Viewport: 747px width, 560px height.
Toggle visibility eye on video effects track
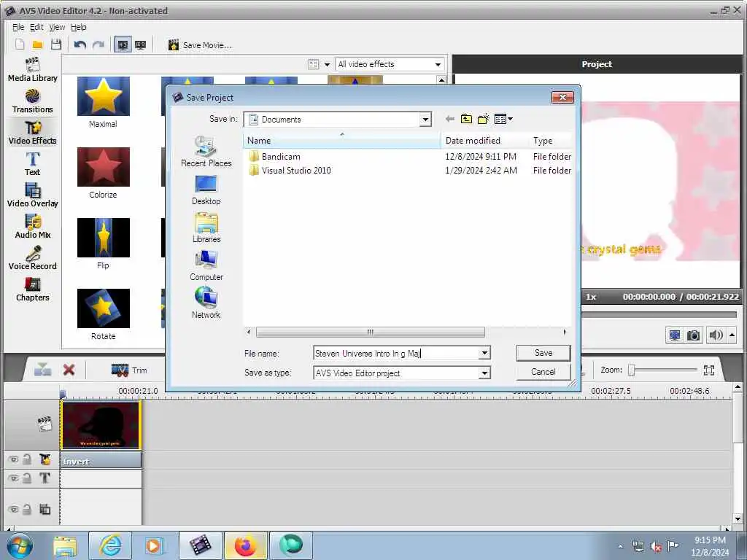tap(14, 459)
